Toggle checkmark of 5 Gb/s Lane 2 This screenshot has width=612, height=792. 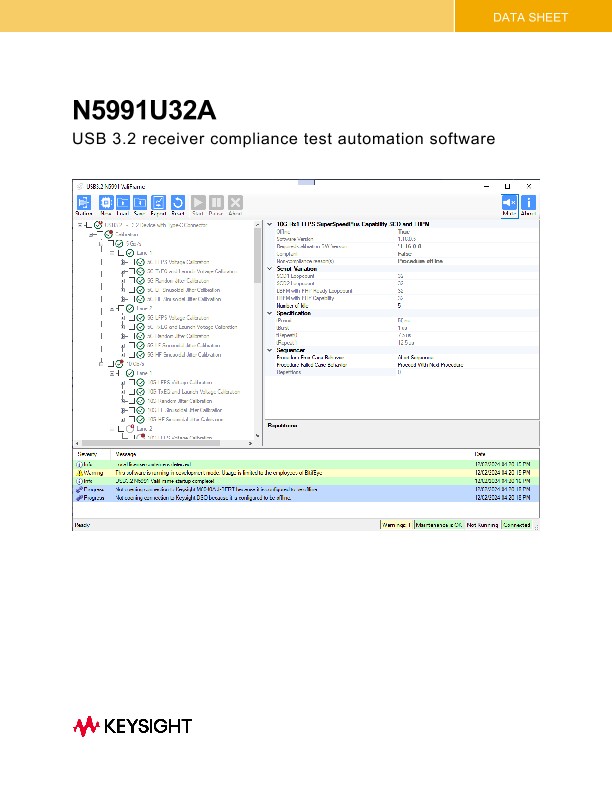click(x=130, y=308)
